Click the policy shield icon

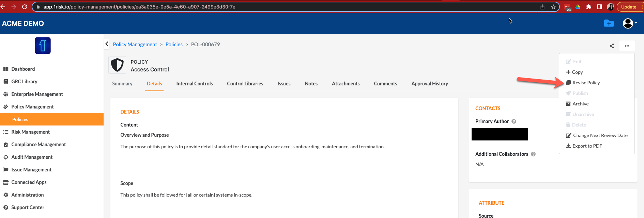[x=117, y=65]
